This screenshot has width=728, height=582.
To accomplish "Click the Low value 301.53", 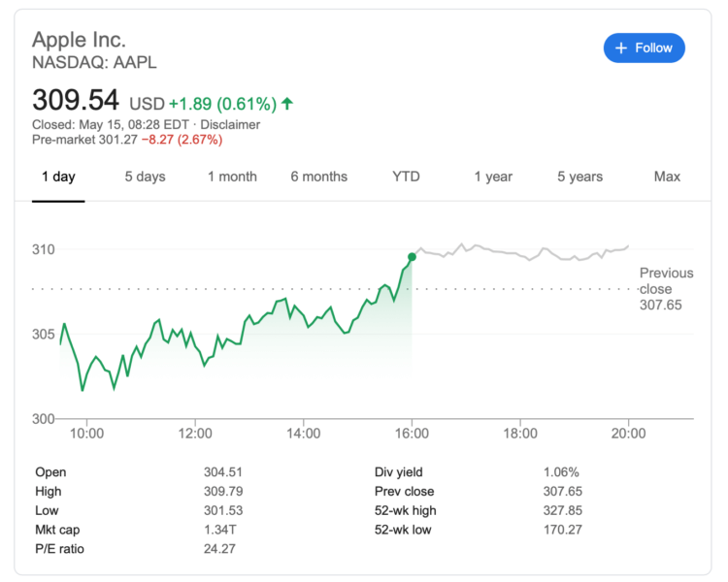I will 223,510.
